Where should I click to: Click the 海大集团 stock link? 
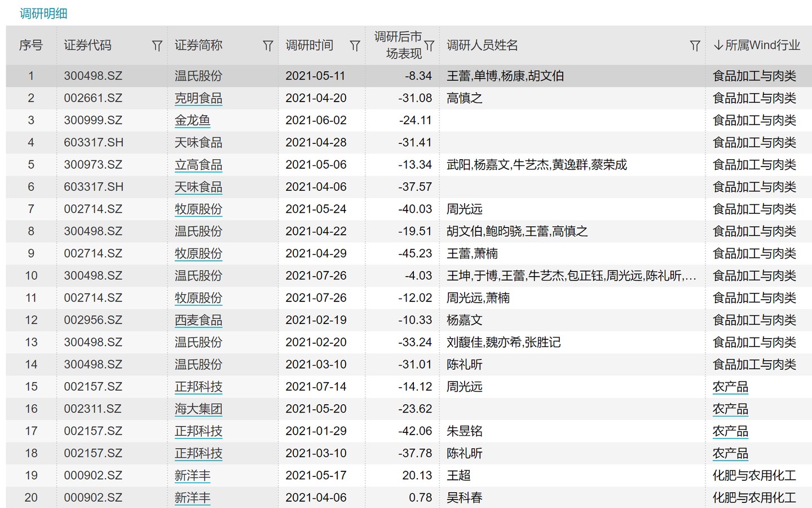tap(198, 409)
